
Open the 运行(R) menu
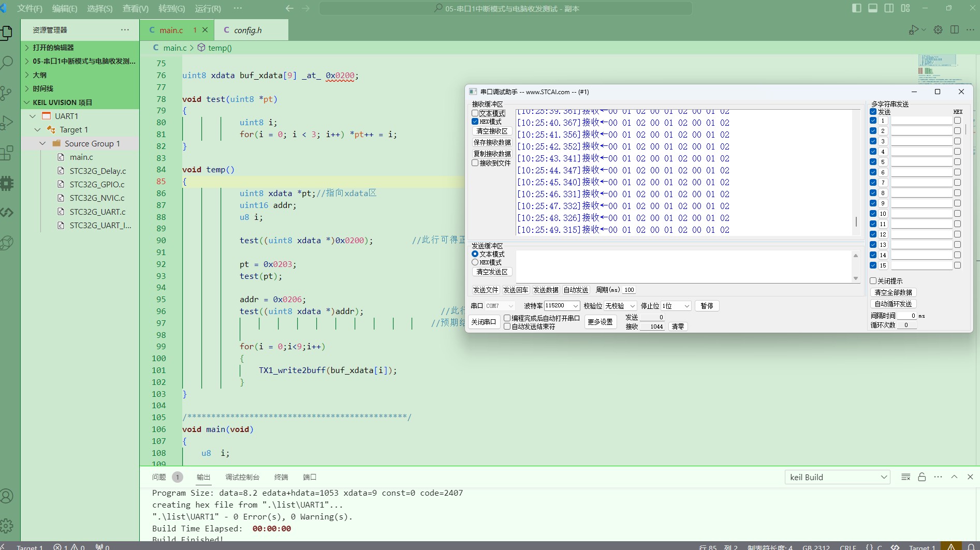(x=208, y=8)
